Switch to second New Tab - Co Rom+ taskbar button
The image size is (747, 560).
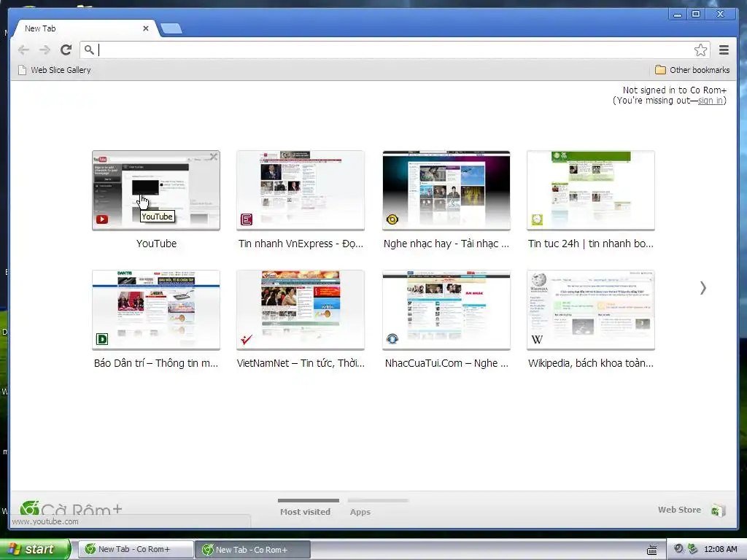[x=253, y=550]
